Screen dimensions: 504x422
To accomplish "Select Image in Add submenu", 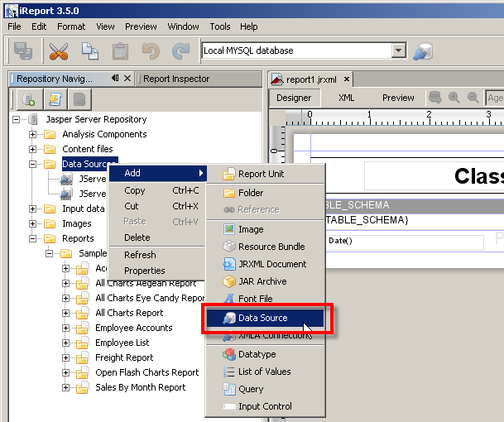I will [x=265, y=229].
